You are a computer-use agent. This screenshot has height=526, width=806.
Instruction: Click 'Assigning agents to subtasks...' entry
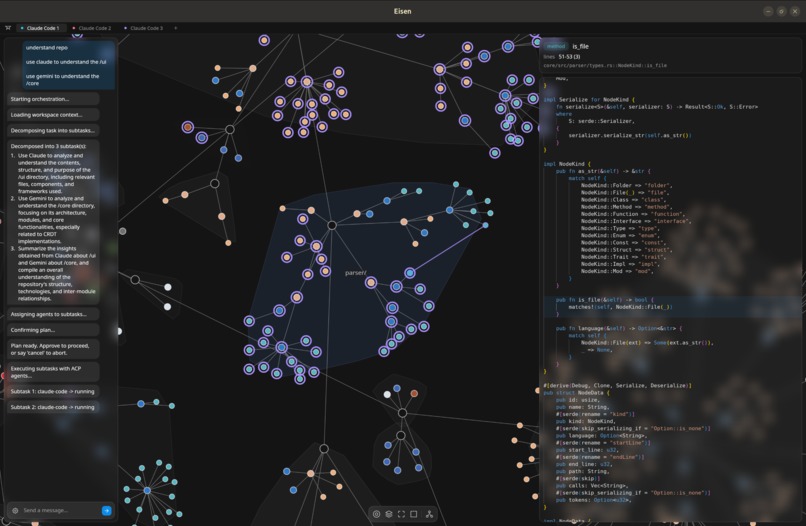[x=53, y=314]
